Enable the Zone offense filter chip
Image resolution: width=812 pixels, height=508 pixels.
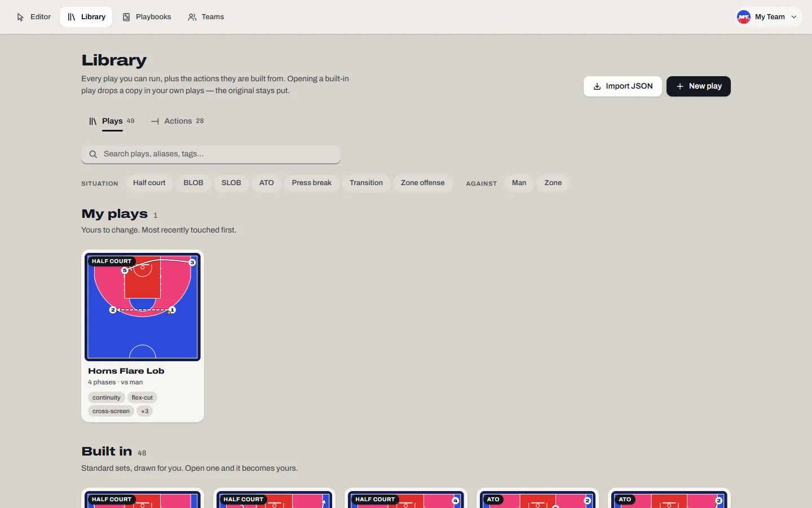pos(423,183)
